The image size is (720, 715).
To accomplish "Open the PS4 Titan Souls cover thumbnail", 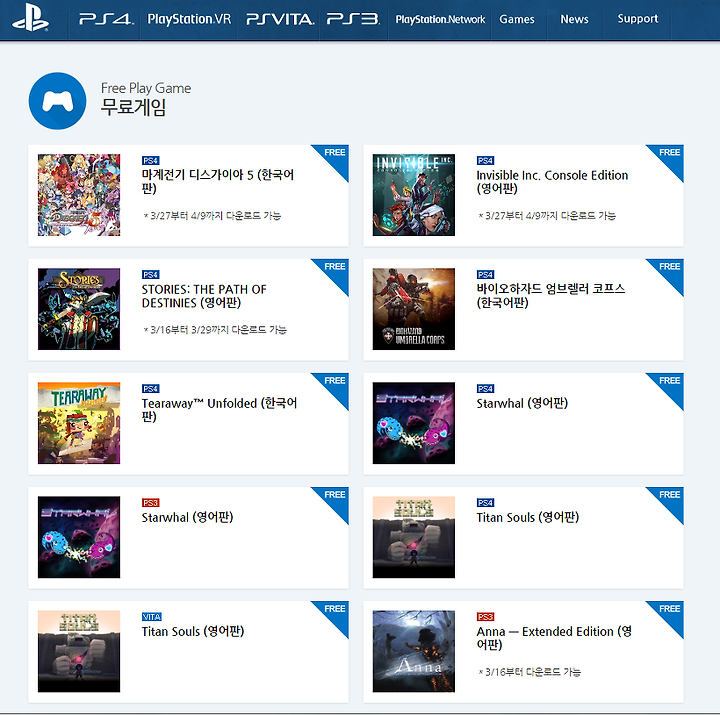I will 414,537.
